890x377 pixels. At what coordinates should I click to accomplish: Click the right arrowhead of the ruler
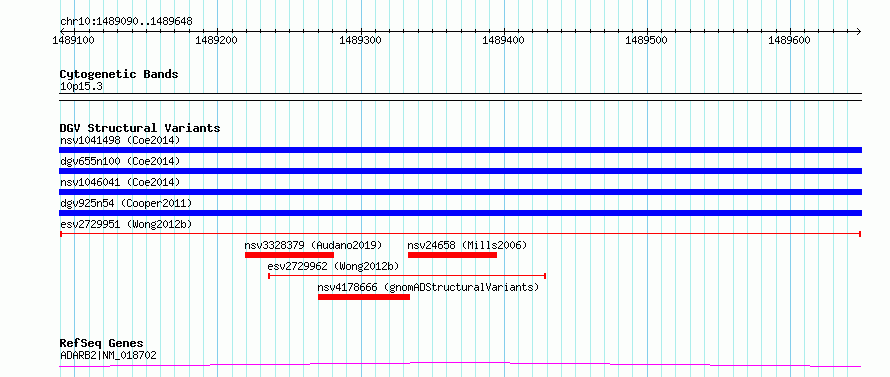[x=858, y=31]
